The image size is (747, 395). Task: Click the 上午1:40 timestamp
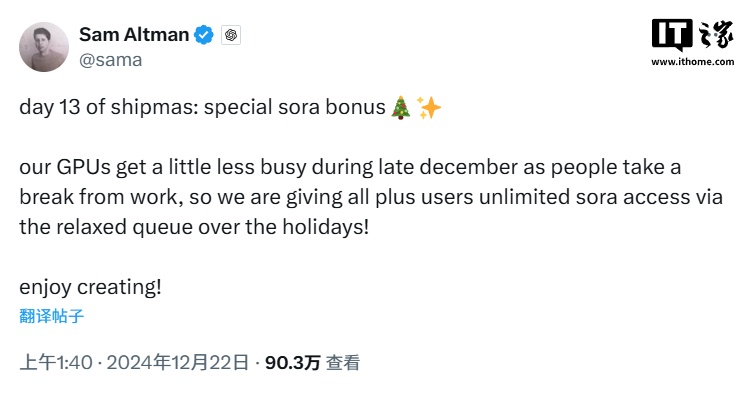tap(56, 363)
